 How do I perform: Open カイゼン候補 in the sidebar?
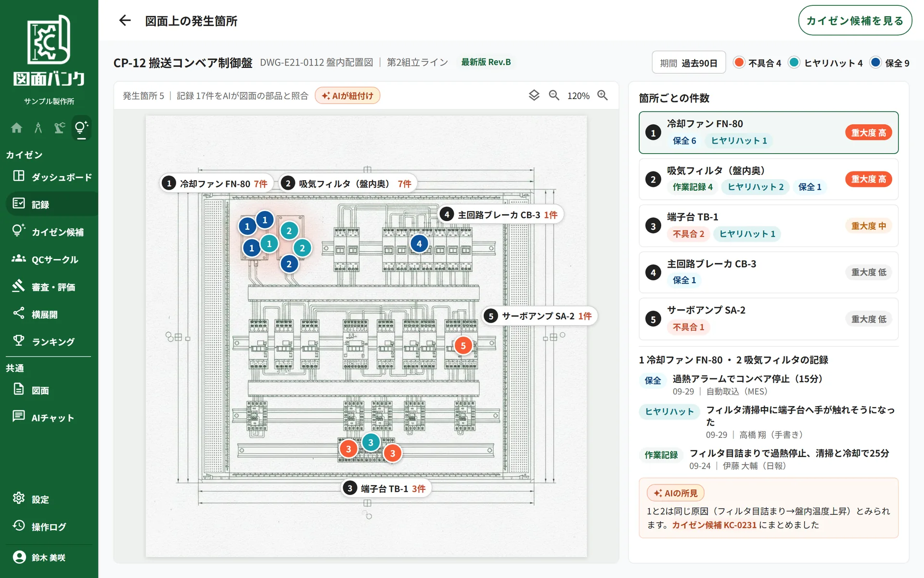pyautogui.click(x=52, y=232)
